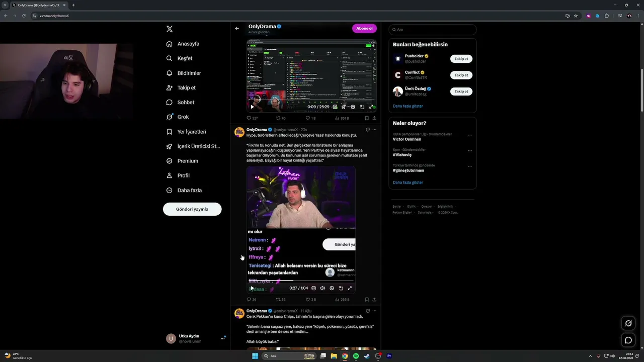644x362 pixels.
Task: Enter fullscreen on the 25:29 video
Action: point(371,107)
